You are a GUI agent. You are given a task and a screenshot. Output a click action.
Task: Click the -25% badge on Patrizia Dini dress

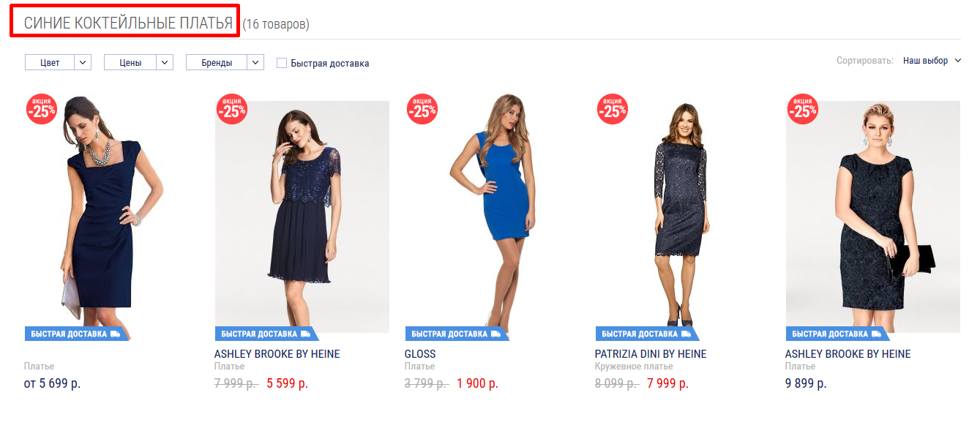[x=612, y=110]
